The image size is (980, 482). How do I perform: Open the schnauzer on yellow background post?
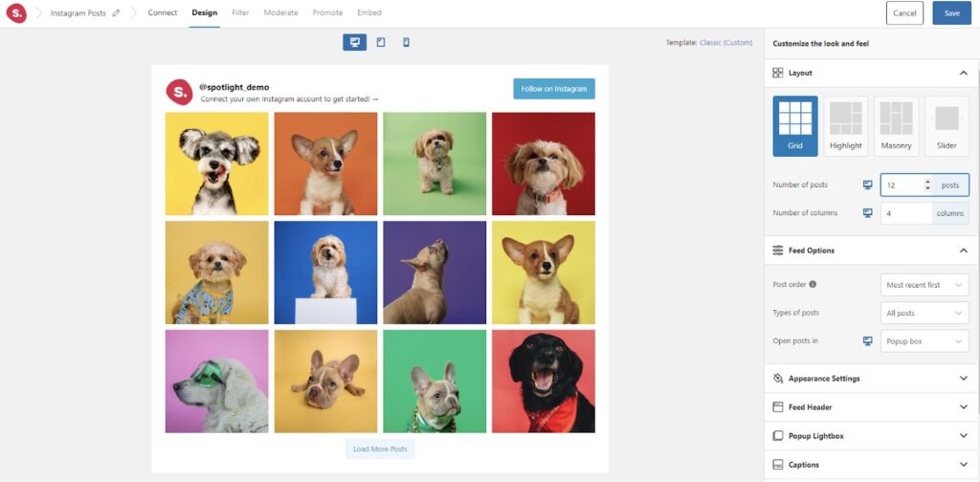coord(217,164)
